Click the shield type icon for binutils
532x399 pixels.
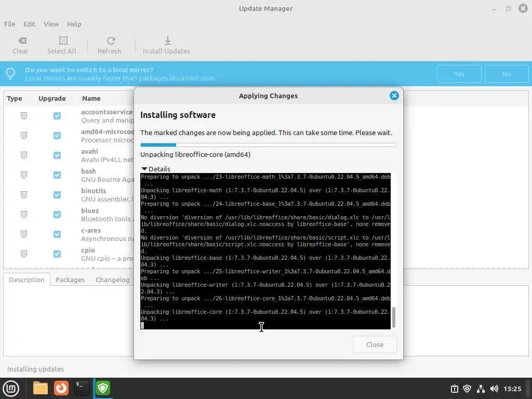point(24,194)
